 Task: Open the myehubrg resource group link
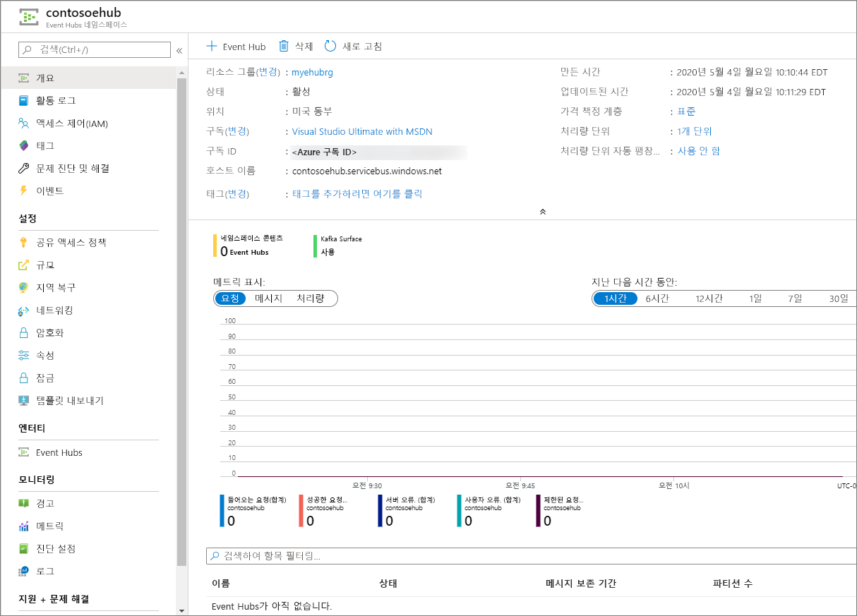pos(312,72)
